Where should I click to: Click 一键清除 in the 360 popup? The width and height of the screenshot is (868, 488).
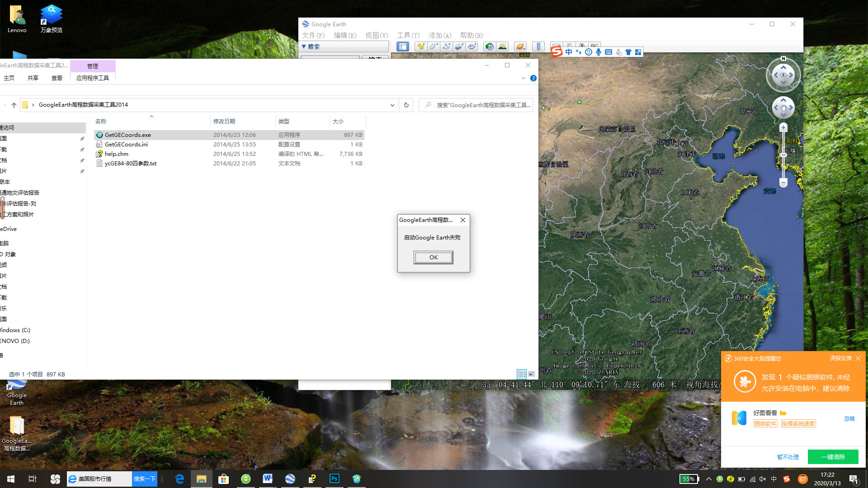[x=833, y=457]
